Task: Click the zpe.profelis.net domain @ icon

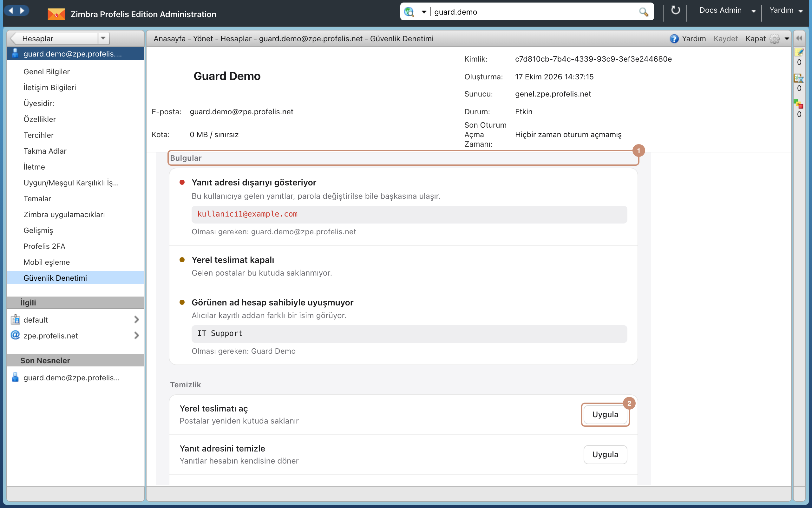Action: coord(15,335)
